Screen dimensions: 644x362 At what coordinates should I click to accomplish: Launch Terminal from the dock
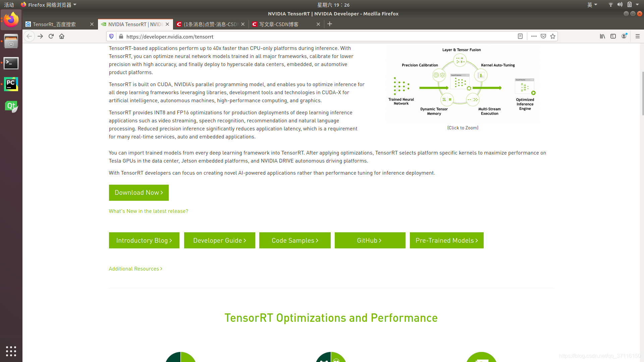(x=11, y=63)
